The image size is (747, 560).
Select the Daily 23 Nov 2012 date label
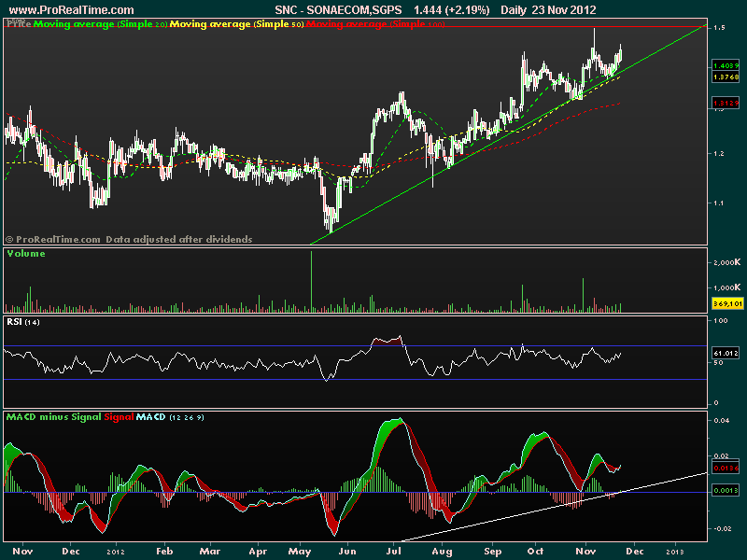(548, 10)
